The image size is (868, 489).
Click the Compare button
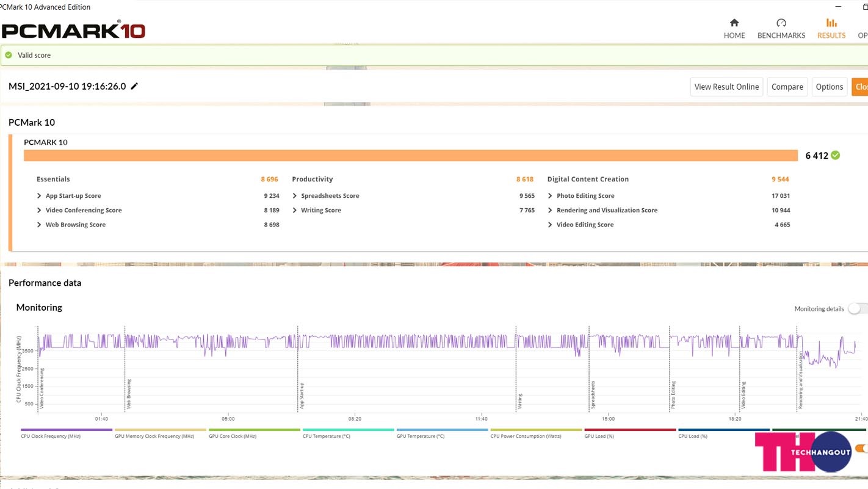point(787,87)
